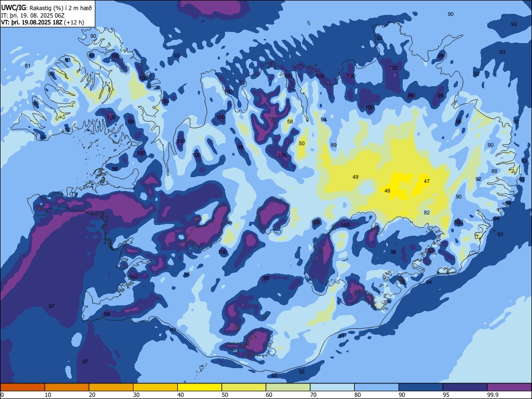
Task: Click the pale blue 70–80 legend swatch
Action: 332,387
